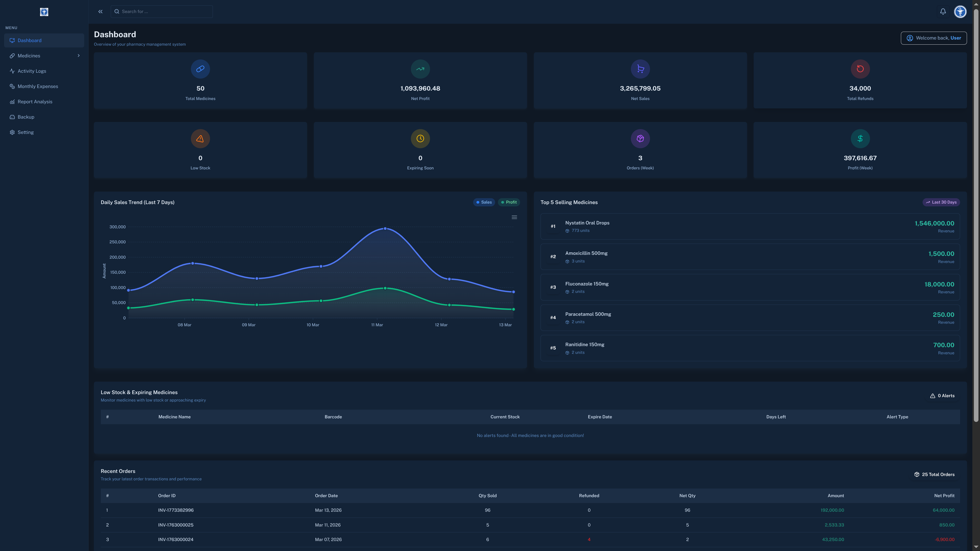Open user avatar in top-right corner

[960, 11]
